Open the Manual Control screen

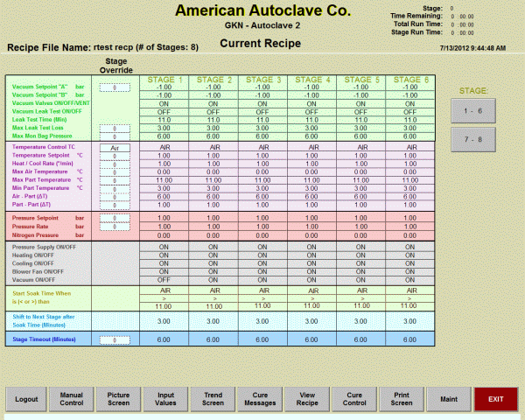[x=72, y=399]
